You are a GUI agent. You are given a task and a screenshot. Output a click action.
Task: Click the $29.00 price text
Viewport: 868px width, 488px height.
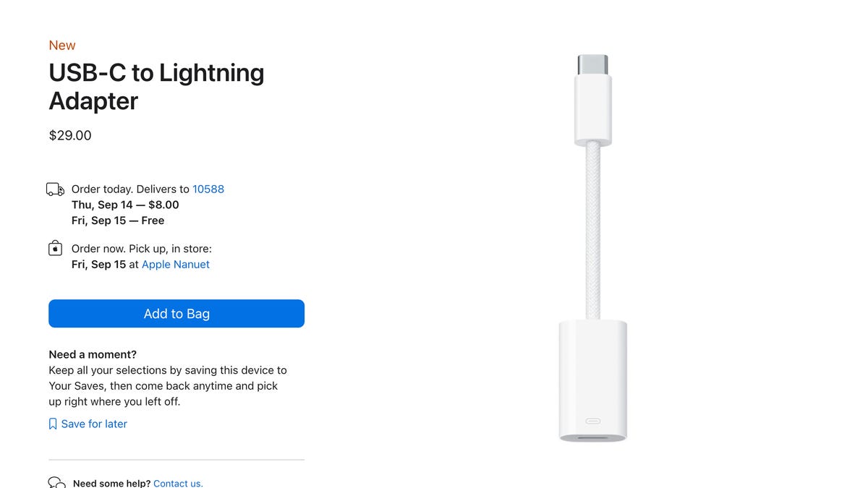69,135
